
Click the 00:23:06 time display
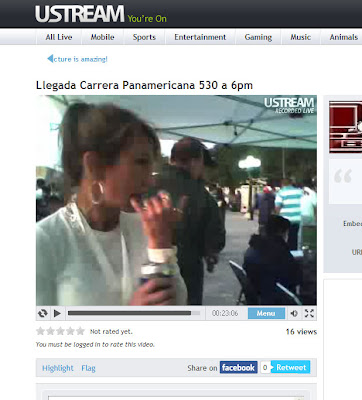225,313
